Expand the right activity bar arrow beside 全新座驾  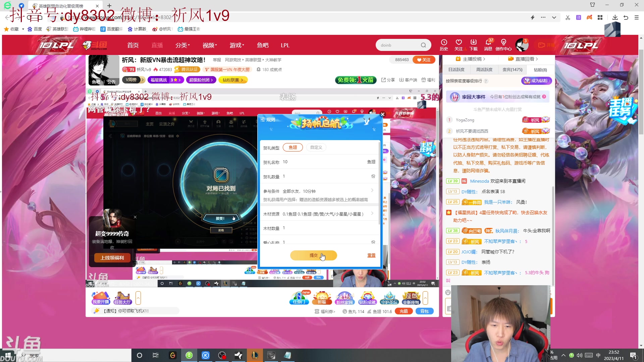click(x=425, y=298)
